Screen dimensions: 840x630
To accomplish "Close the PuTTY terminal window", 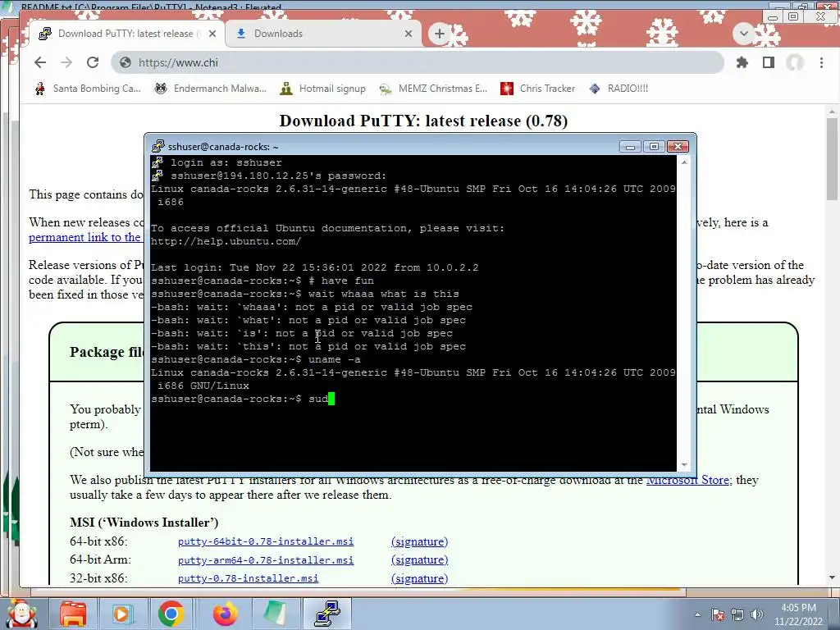I will [x=678, y=146].
